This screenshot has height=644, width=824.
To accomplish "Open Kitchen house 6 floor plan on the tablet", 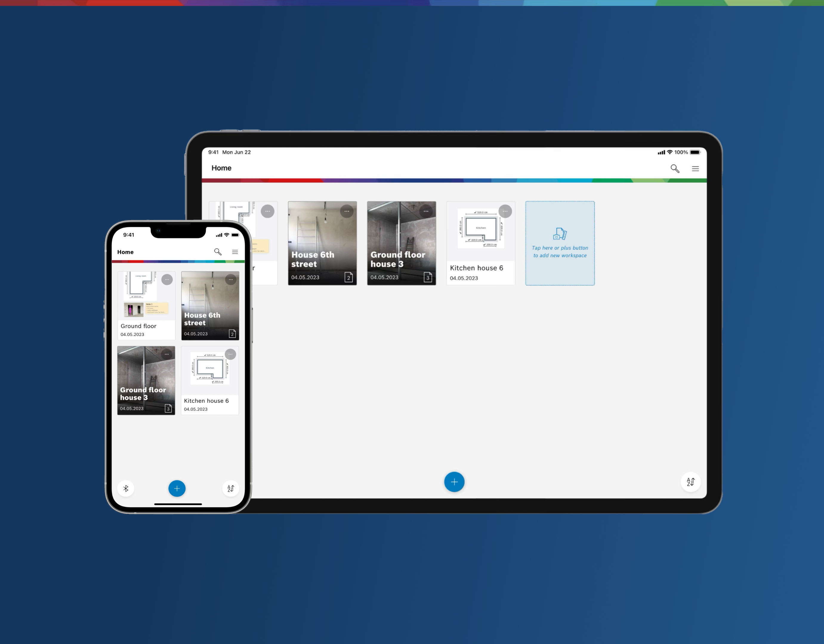I will coord(481,243).
